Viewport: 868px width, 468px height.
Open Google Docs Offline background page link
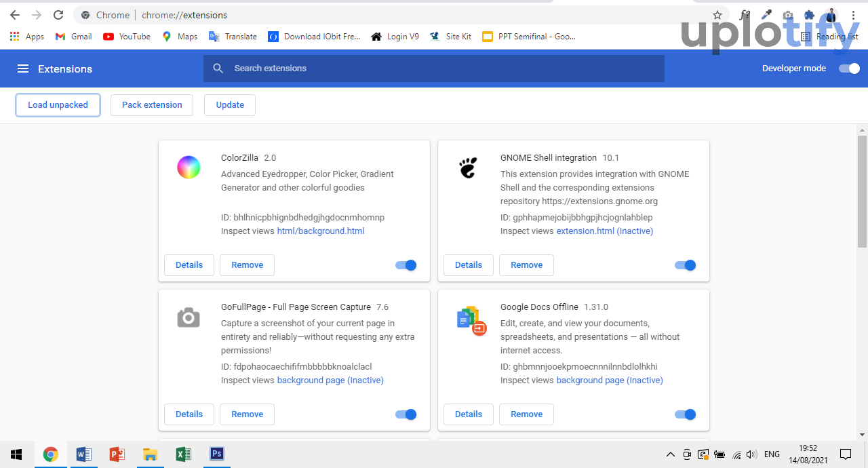(610, 381)
